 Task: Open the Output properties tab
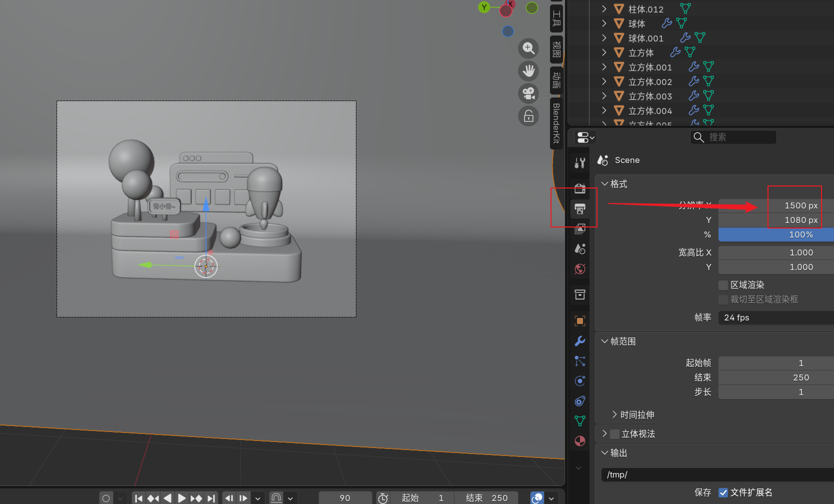tap(580, 208)
